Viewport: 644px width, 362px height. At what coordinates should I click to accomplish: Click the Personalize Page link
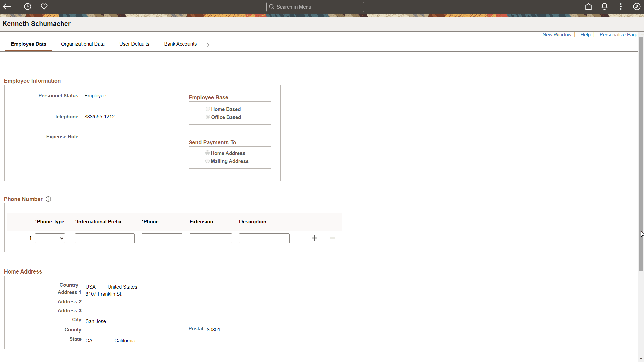618,34
